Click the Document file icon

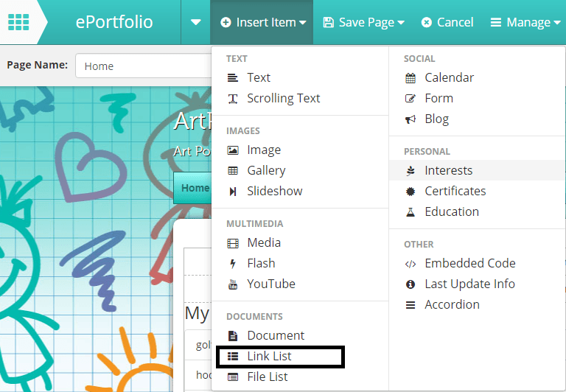tap(233, 336)
